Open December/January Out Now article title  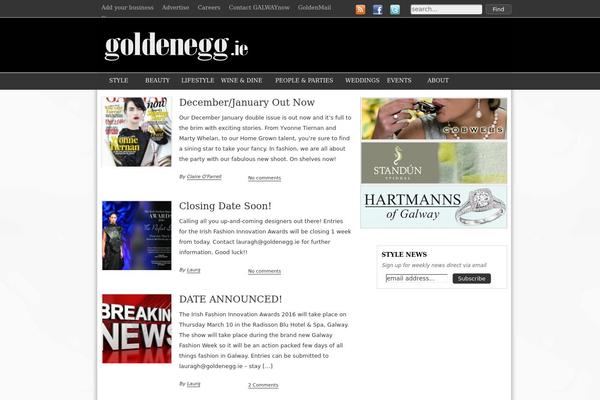[x=247, y=103]
